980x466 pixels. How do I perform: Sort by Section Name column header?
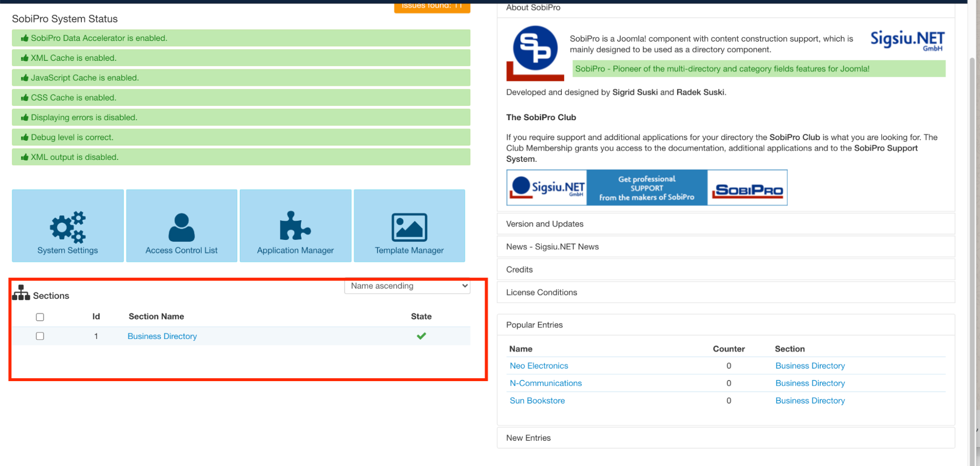coord(156,316)
